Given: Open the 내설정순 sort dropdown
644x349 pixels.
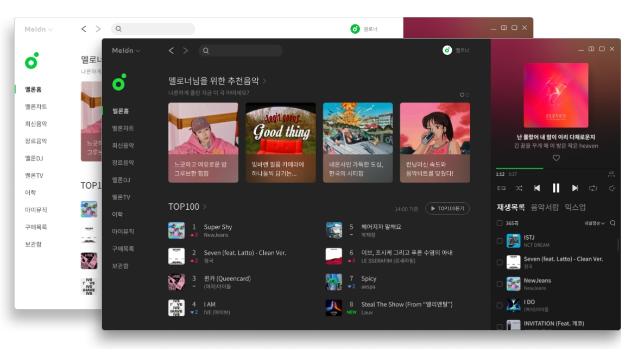Looking at the screenshot, I should tap(594, 223).
